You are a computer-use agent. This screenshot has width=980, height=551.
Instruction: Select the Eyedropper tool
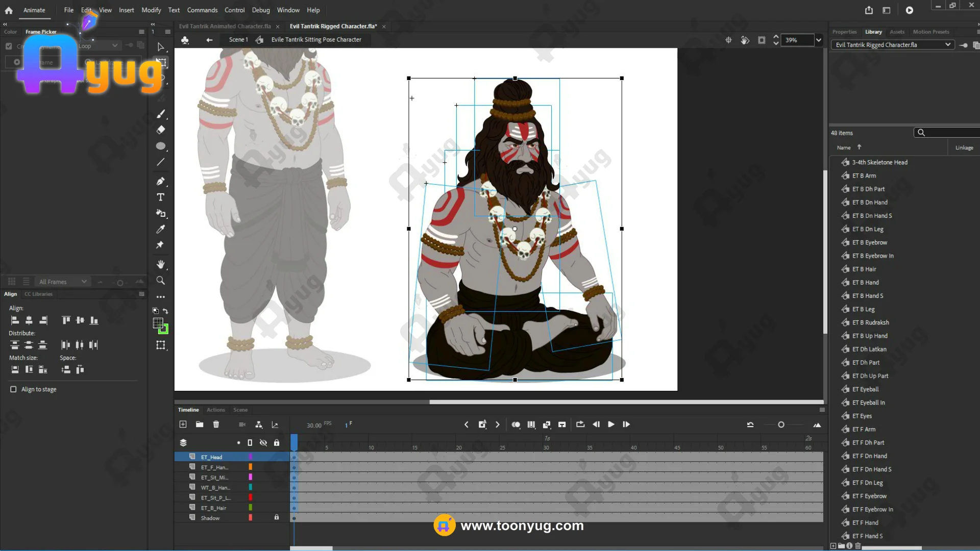point(160,229)
